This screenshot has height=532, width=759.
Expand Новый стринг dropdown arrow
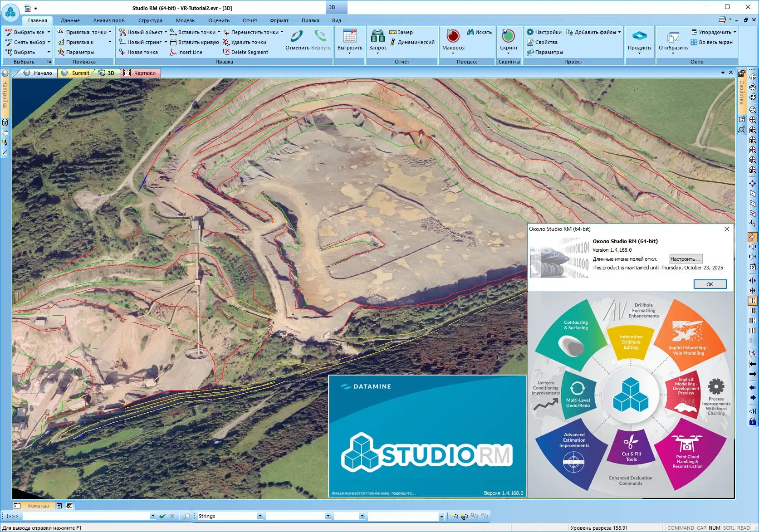tap(166, 42)
